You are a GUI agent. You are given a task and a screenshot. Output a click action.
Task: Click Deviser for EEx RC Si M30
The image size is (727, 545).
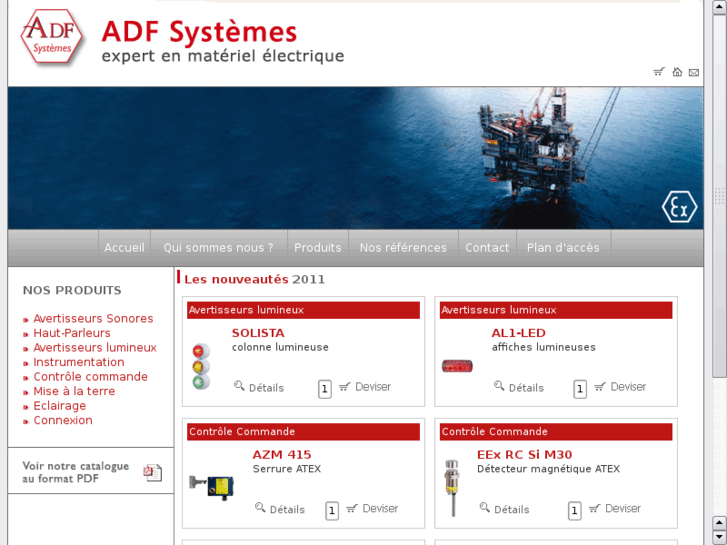[x=623, y=509]
